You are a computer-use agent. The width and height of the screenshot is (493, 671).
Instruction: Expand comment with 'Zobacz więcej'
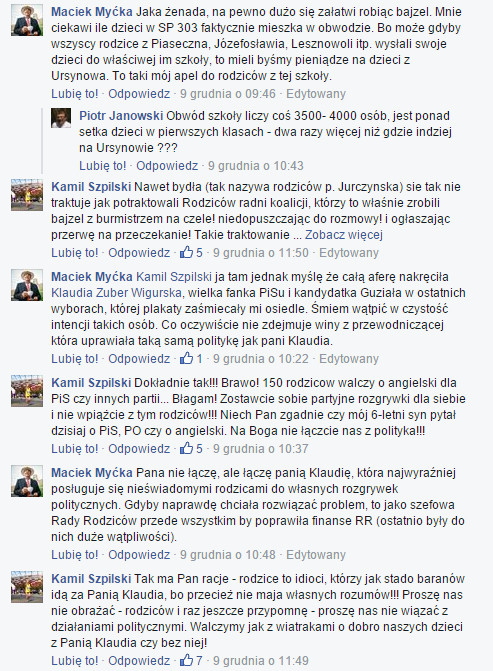pos(343,235)
